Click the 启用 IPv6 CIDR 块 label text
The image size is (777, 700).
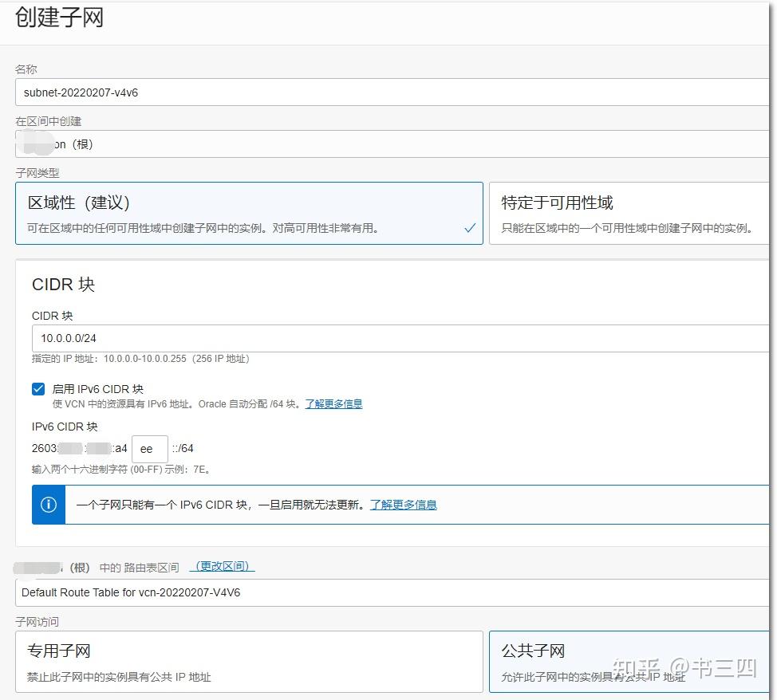97,389
